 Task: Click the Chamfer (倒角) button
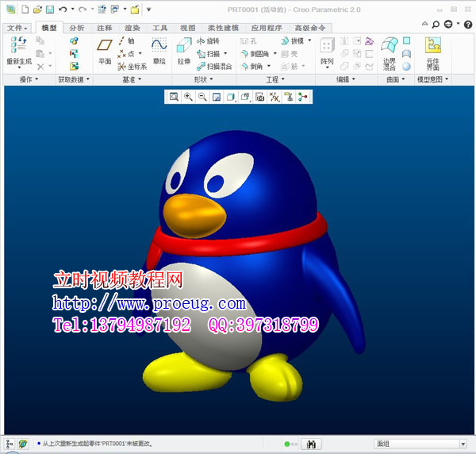(x=252, y=66)
